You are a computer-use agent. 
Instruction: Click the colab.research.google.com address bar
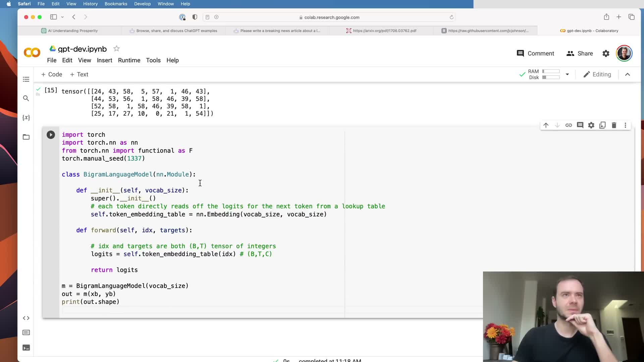click(331, 17)
